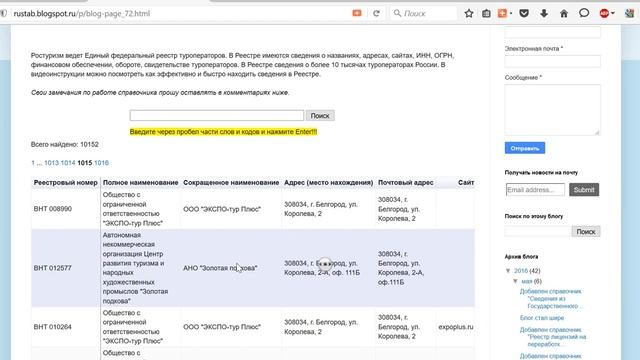
Task: Click the orange reader icon in address bar
Action: [357, 13]
